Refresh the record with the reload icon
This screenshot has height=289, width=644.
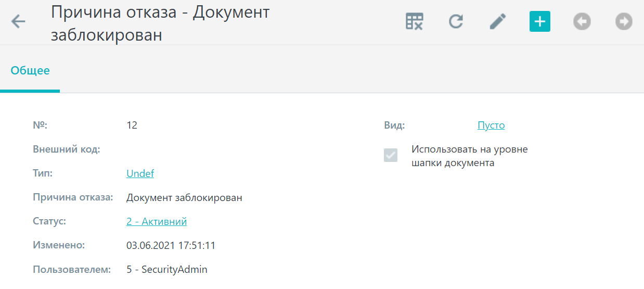click(456, 21)
